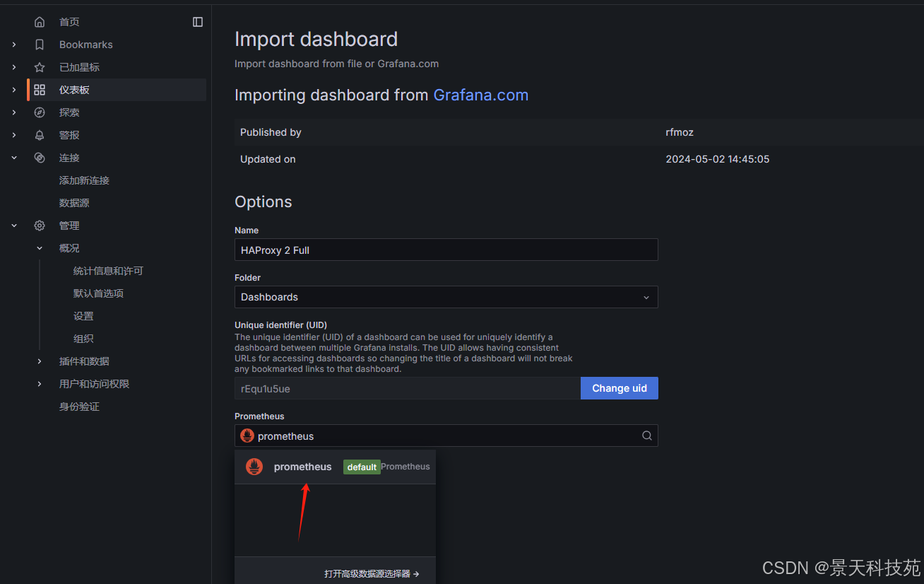The image size is (924, 584).
Task: Open the 管理 menu item
Action: click(x=69, y=226)
